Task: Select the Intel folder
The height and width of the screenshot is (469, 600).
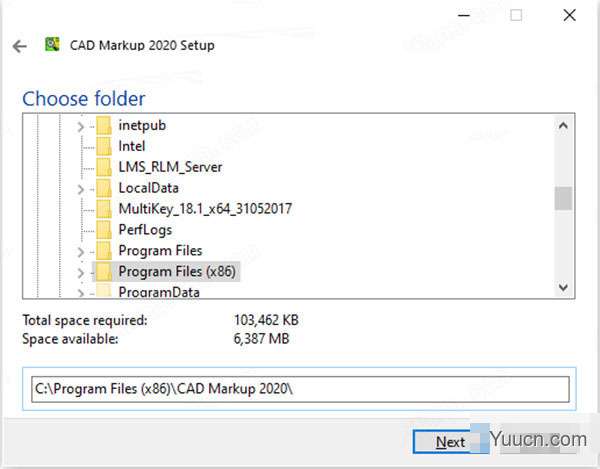Action: (x=132, y=146)
